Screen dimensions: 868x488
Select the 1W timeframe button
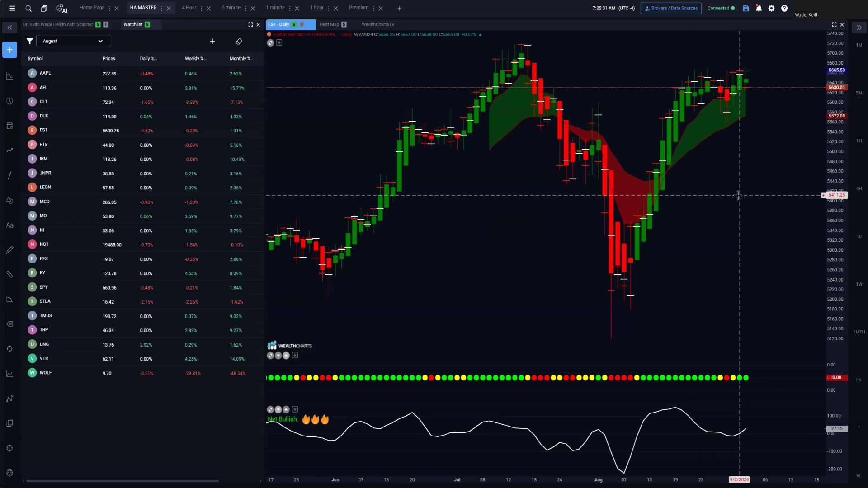click(859, 284)
